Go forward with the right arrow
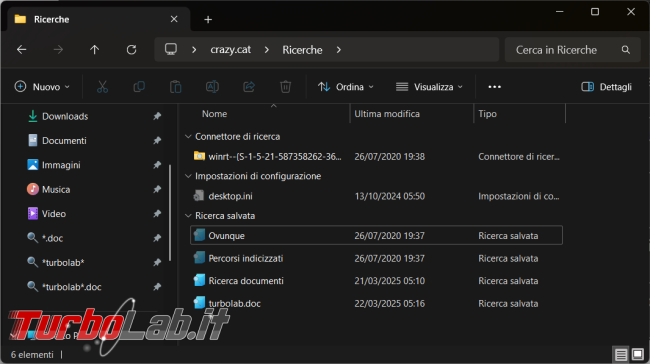Viewport: 650px width, 364px height. tap(58, 50)
